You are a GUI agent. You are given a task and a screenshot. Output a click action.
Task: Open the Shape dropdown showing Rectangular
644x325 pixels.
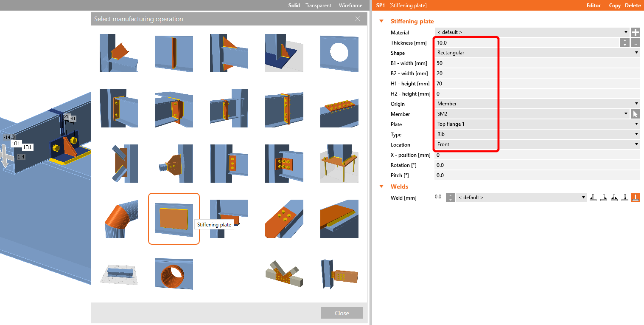pyautogui.click(x=537, y=53)
